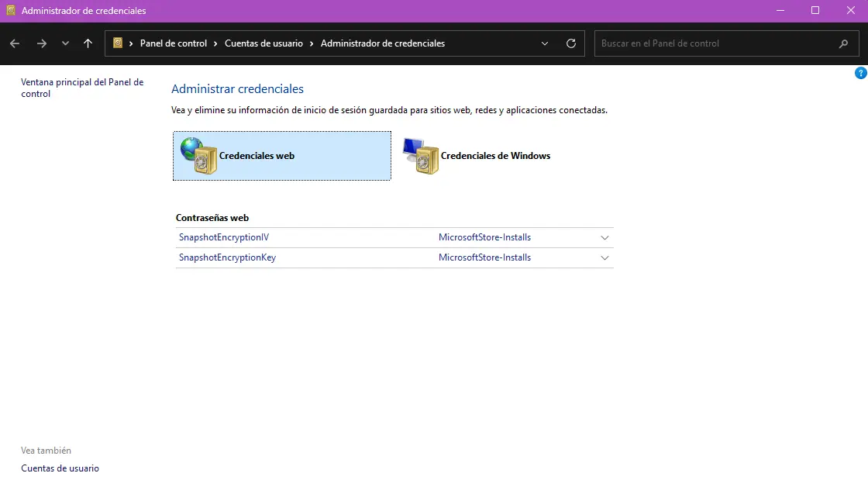Open 'Ventana principal del Panel de control' link
This screenshot has height=487, width=868.
[81, 88]
